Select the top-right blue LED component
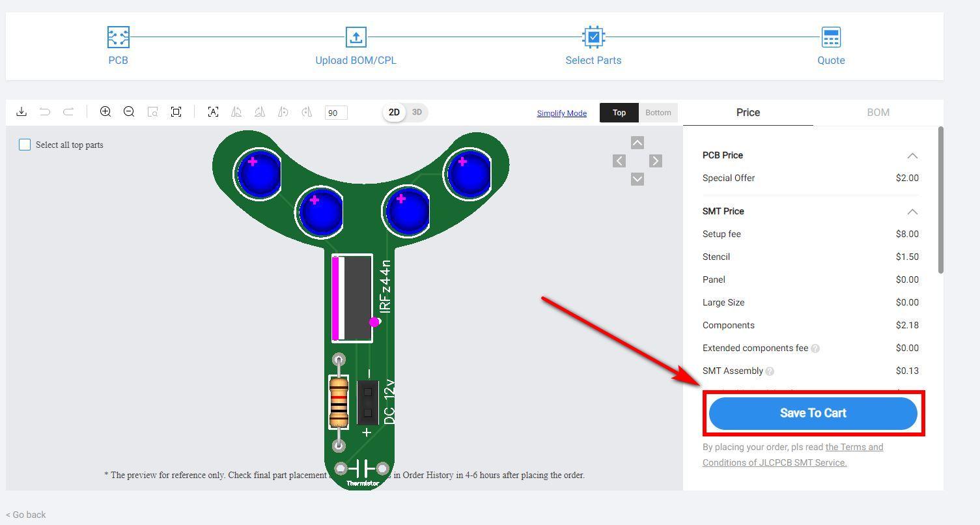Image resolution: width=980 pixels, height=525 pixels. coord(468,174)
